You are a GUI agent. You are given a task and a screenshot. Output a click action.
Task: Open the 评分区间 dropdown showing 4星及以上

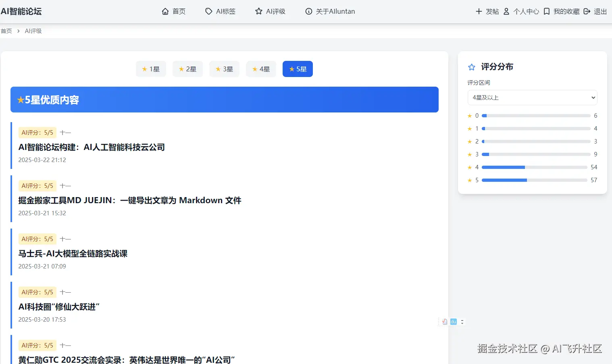point(532,98)
